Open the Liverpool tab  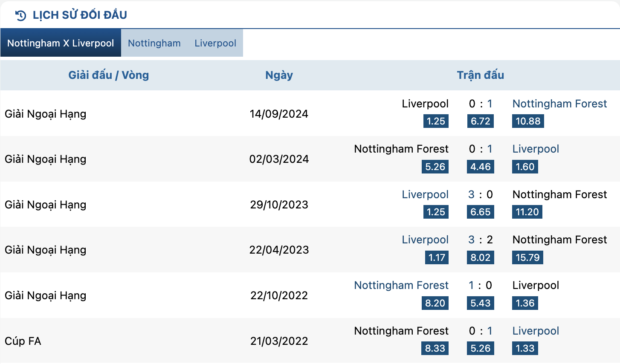pyautogui.click(x=215, y=43)
